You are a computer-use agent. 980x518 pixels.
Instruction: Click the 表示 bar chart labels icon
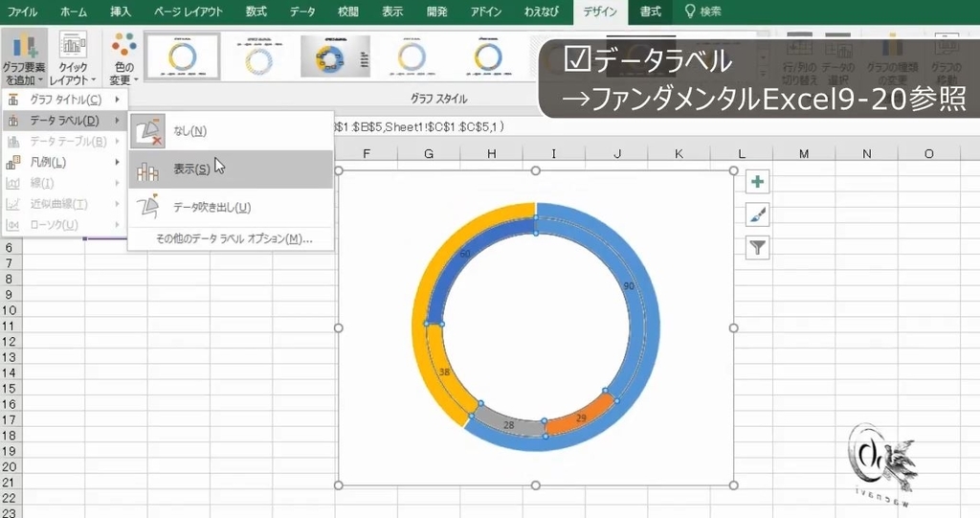148,169
